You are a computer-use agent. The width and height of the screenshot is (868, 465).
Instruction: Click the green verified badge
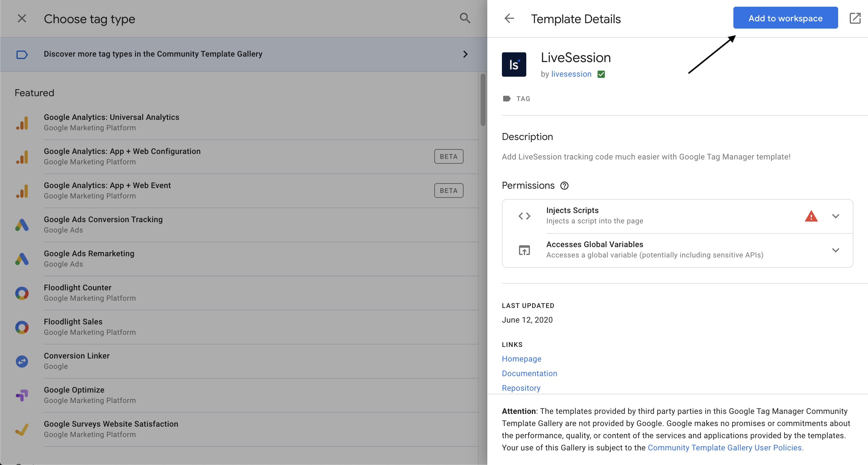tap(601, 74)
